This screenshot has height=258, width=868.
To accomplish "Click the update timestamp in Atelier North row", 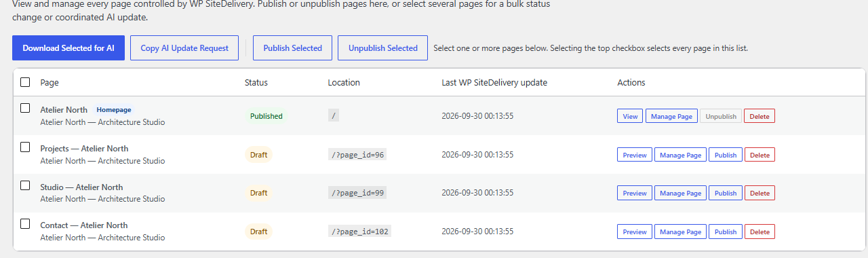I will (x=477, y=116).
